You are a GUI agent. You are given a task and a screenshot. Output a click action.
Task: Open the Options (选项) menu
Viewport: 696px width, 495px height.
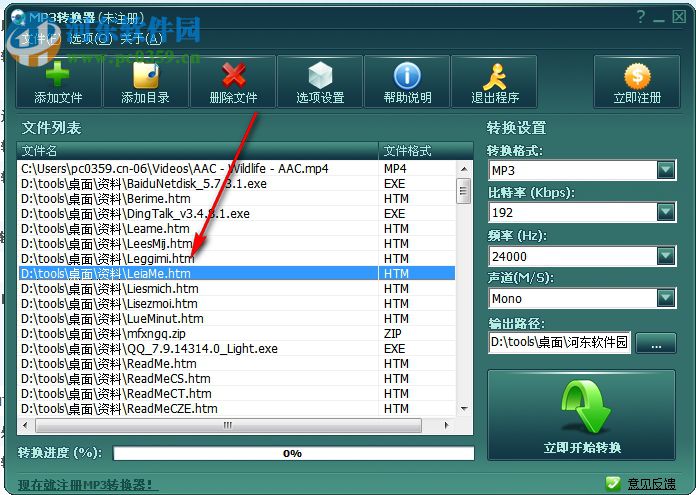point(91,39)
